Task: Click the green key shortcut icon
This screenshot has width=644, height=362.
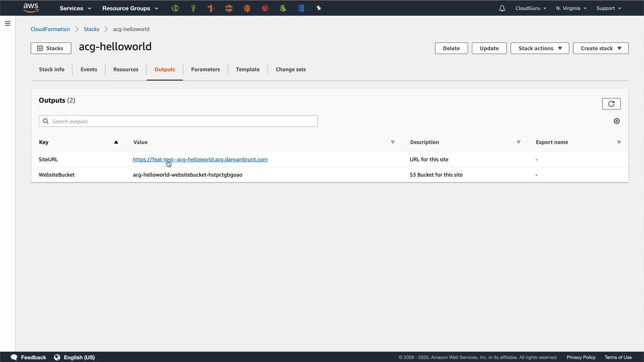Action: (193, 8)
